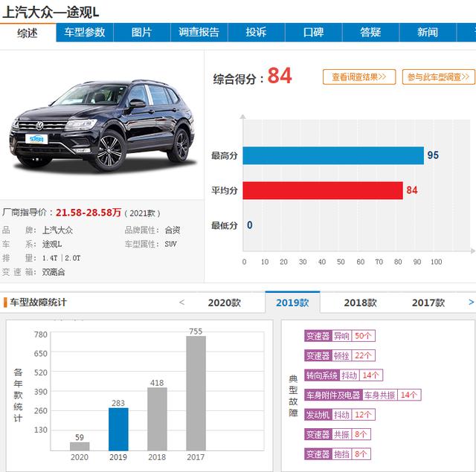Open the 投诉 complaints tab

pos(256,32)
